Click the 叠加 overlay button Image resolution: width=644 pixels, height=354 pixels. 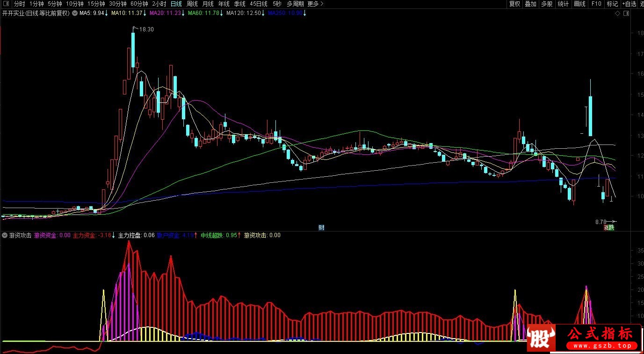530,4
